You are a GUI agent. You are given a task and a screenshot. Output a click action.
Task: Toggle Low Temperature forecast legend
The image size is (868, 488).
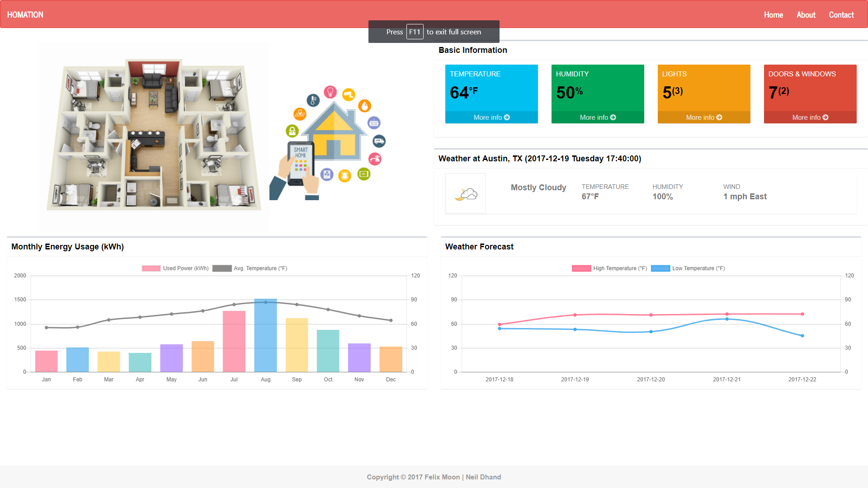point(688,268)
